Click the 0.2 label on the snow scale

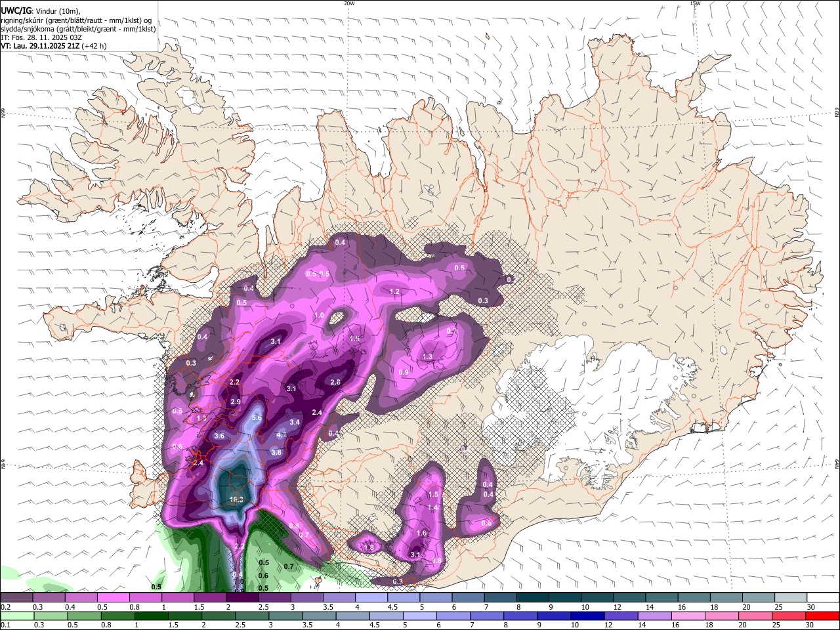pos(5,607)
